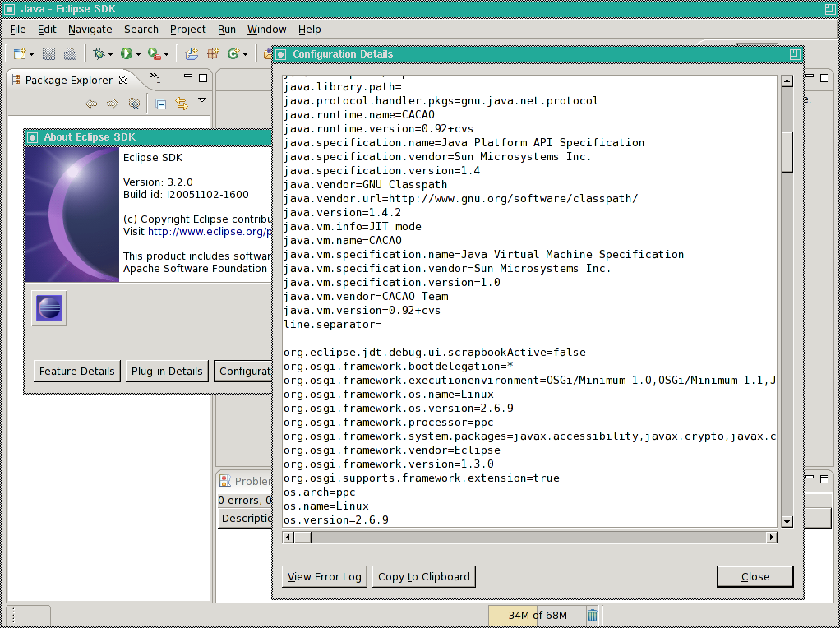The image size is (840, 628).
Task: Open the Configuration Details window menu icon
Action: tap(281, 54)
